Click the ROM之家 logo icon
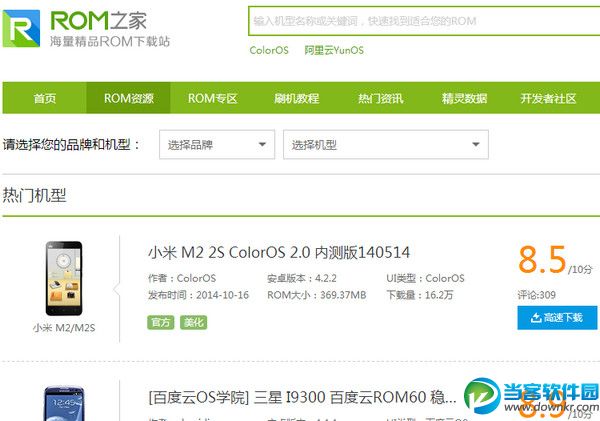 tap(21, 29)
